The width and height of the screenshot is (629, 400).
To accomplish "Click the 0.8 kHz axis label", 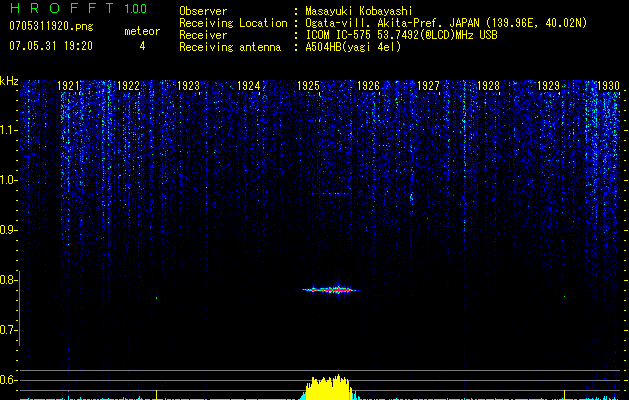I will pos(8,280).
